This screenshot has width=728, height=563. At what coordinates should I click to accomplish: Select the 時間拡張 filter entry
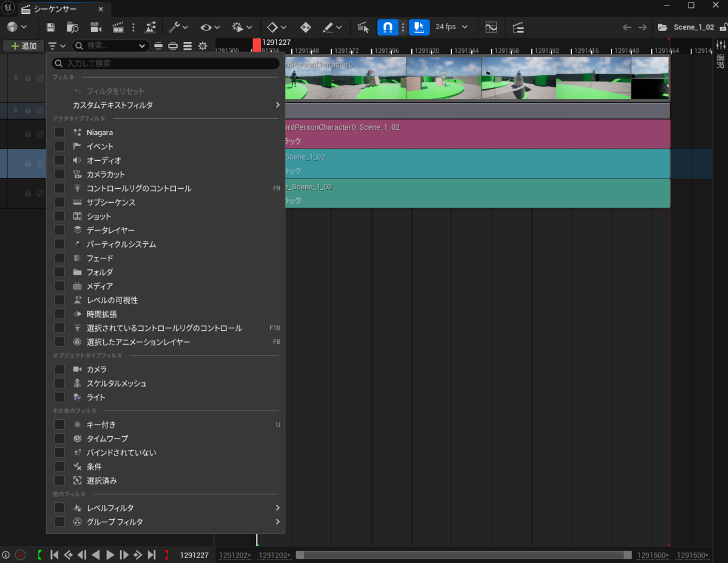tap(165, 314)
